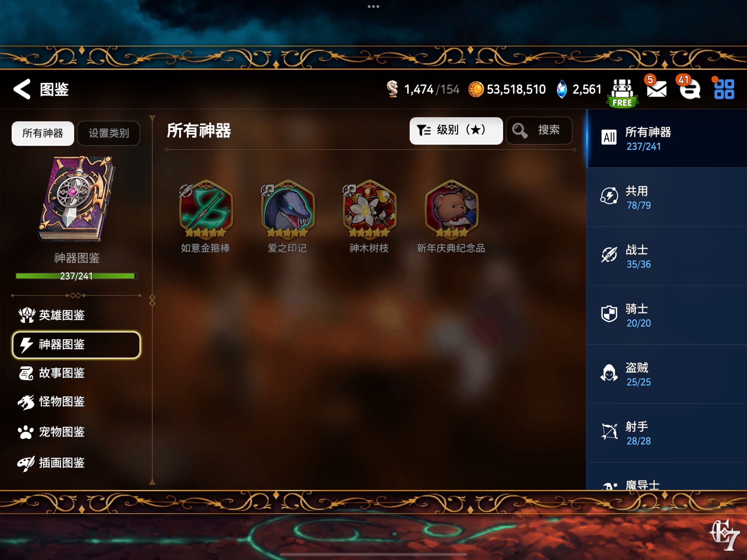Switch to the 设置类别 toggle
Screen dimensions: 747x560
(109, 133)
